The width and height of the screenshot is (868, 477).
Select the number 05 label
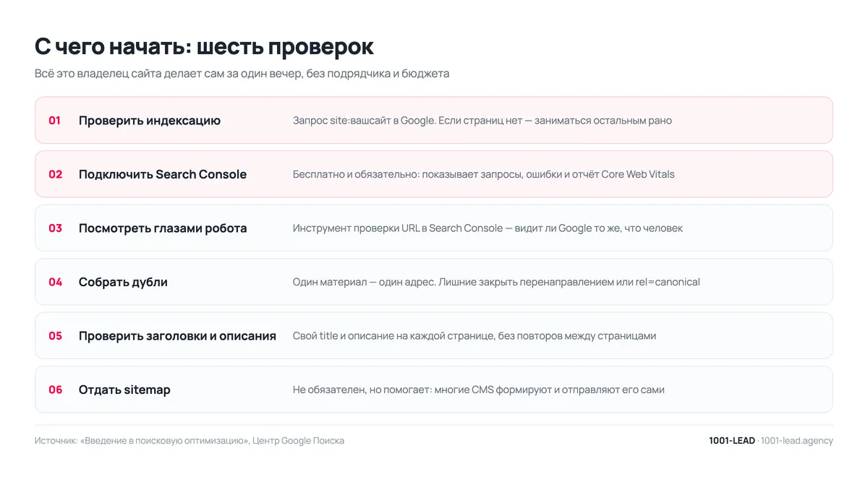[56, 336]
